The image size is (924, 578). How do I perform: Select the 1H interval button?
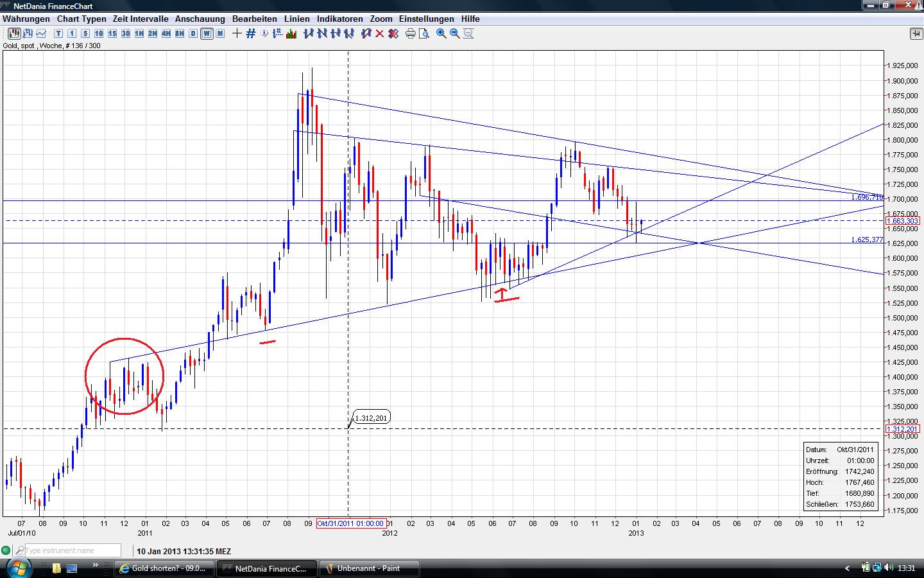[x=139, y=33]
